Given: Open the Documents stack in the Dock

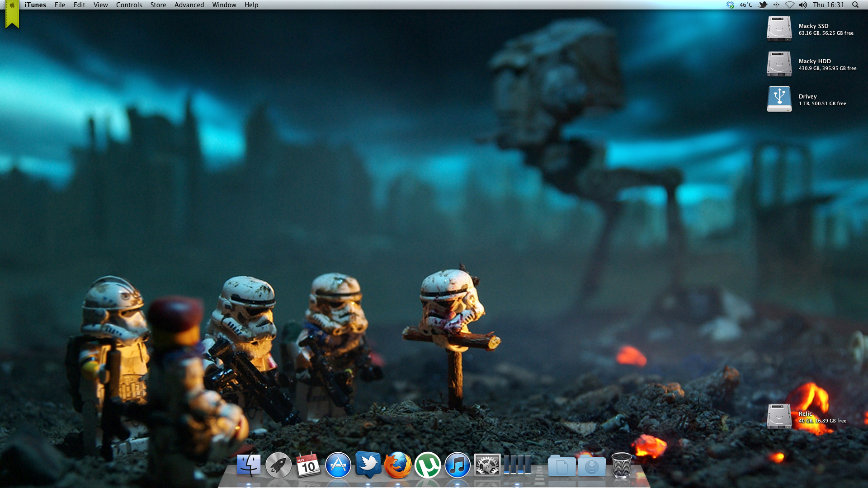Looking at the screenshot, I should (x=562, y=466).
